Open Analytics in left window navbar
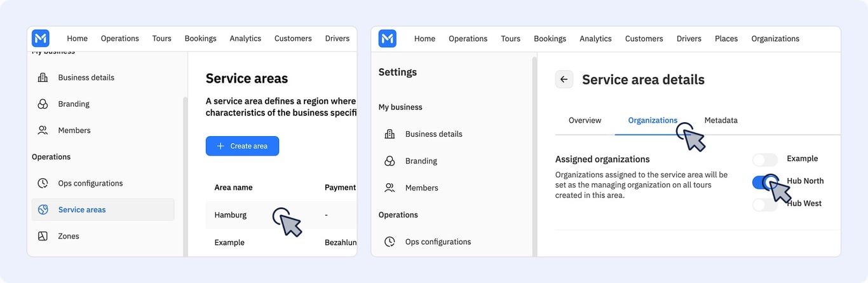 tap(245, 38)
